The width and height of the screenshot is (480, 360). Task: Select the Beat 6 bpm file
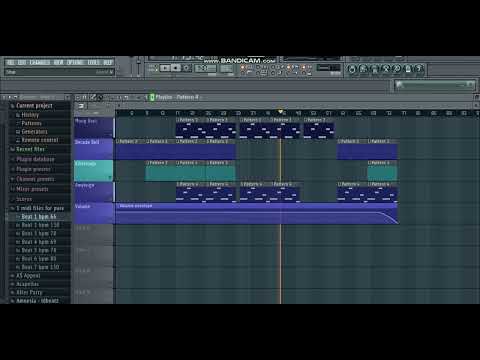tap(39, 259)
